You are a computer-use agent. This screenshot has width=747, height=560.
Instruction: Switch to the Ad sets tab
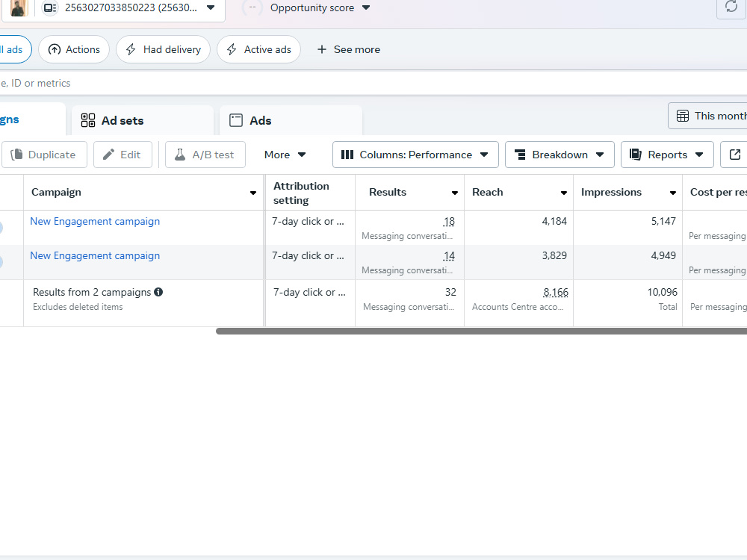[x=143, y=120]
